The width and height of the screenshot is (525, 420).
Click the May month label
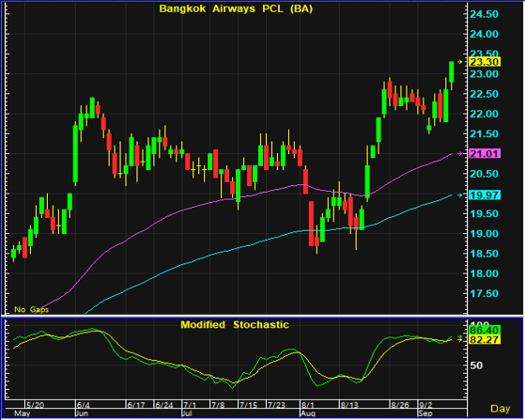coord(23,413)
